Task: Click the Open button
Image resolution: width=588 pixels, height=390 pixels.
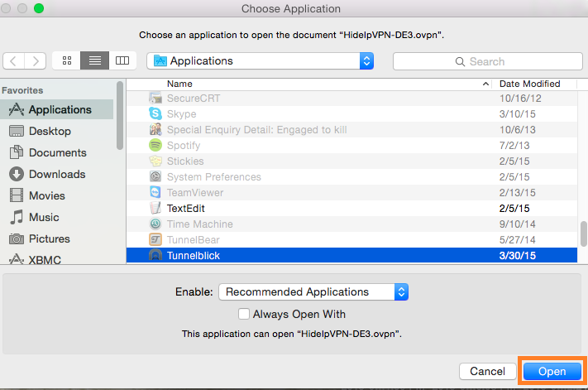Action: (x=552, y=371)
